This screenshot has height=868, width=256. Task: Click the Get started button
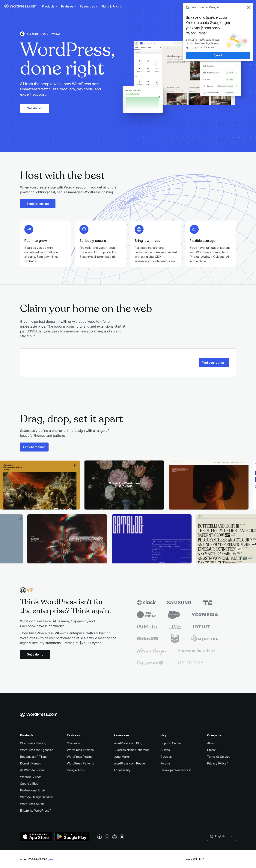click(35, 108)
